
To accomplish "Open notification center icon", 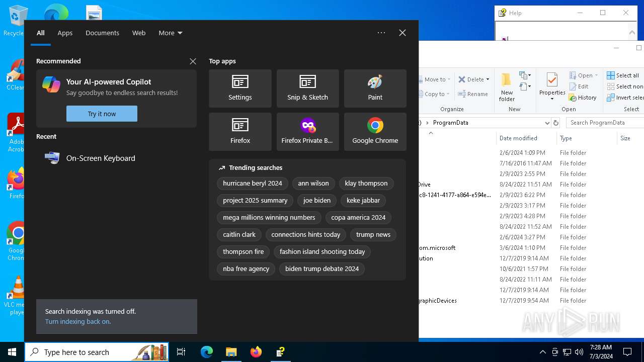I will coord(627,352).
